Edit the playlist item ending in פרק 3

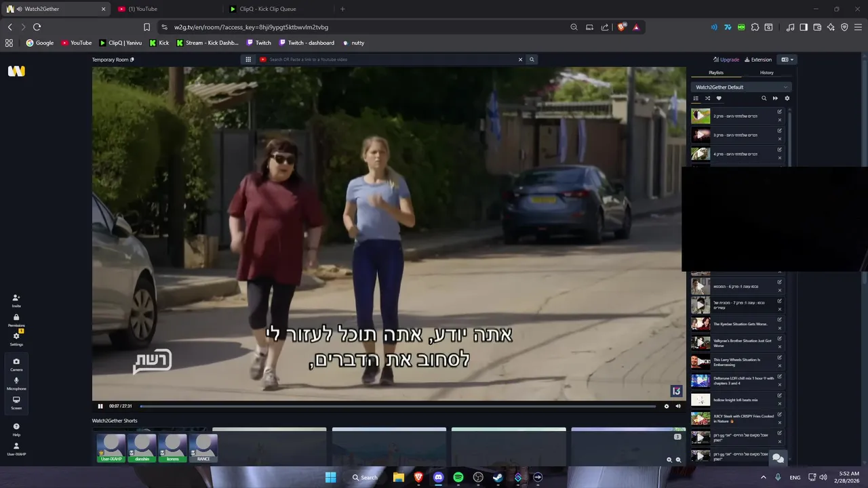(x=779, y=131)
